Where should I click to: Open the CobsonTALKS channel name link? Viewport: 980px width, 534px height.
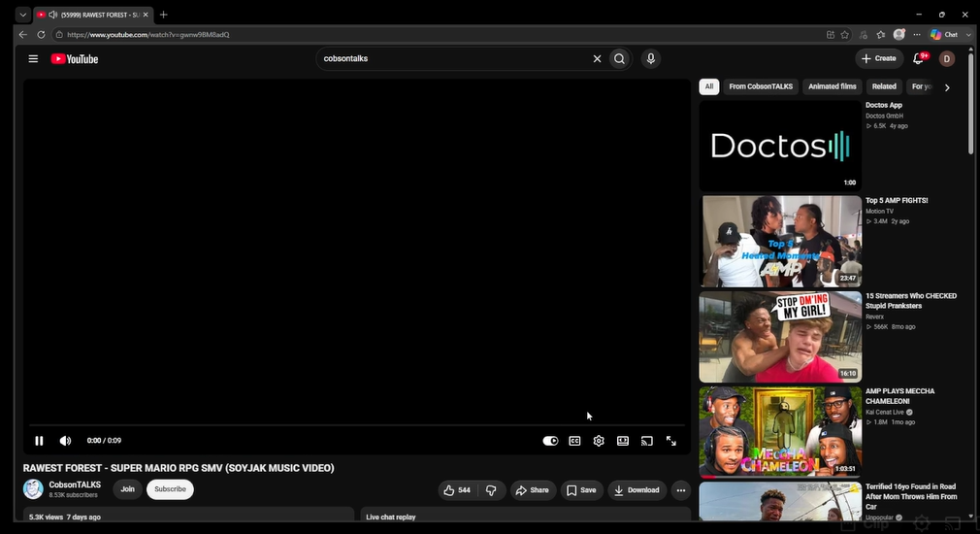[x=75, y=484]
